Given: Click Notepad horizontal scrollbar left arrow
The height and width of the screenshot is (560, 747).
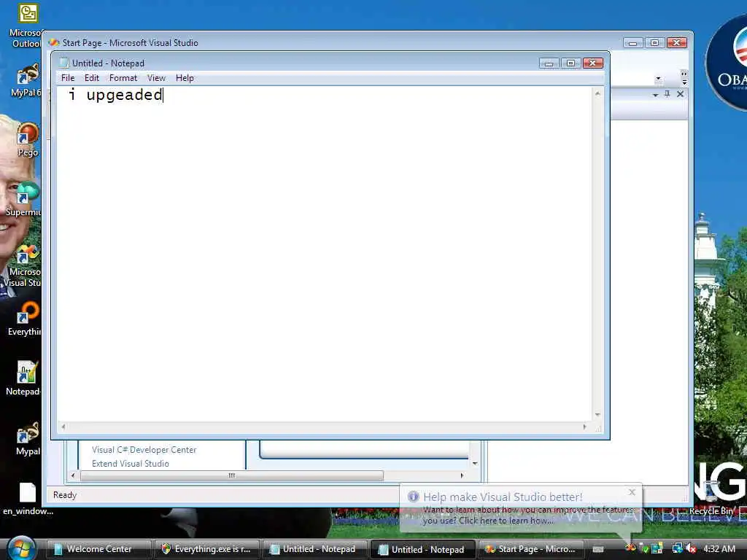Looking at the screenshot, I should point(63,427).
